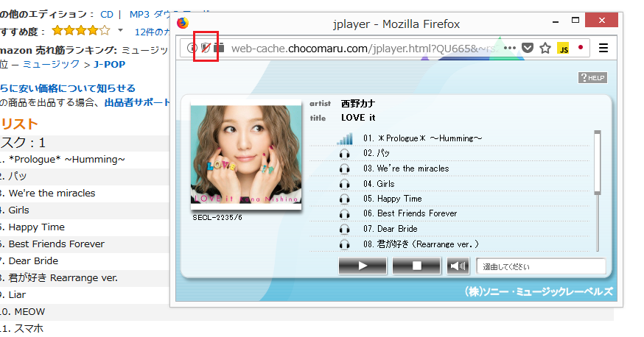Click headphone icon beside Girls track

344,184
